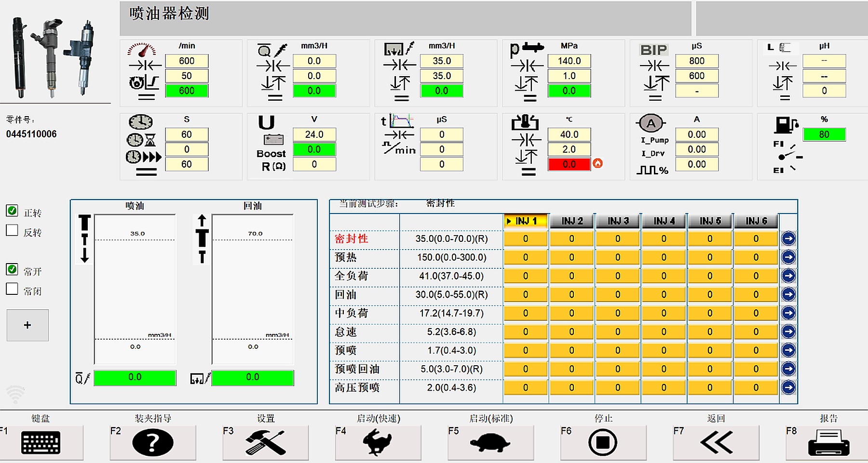Edit the temperature setpoint 40.0 field
This screenshot has height=463, width=868.
click(x=569, y=134)
